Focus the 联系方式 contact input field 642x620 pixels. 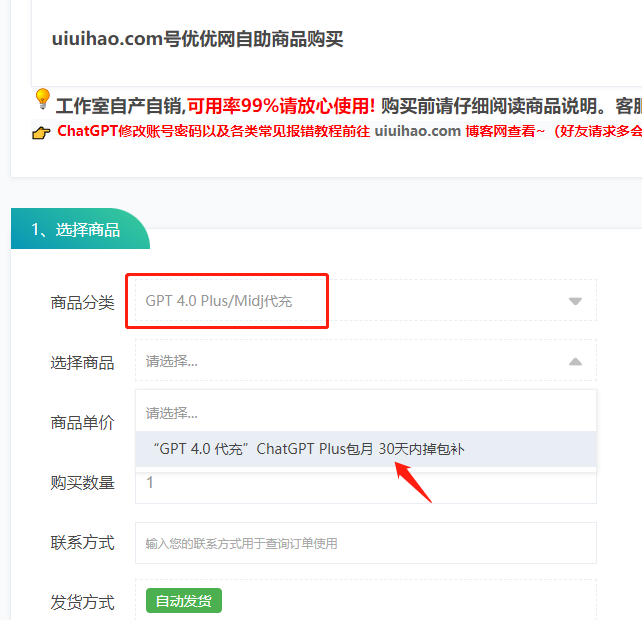click(x=366, y=543)
